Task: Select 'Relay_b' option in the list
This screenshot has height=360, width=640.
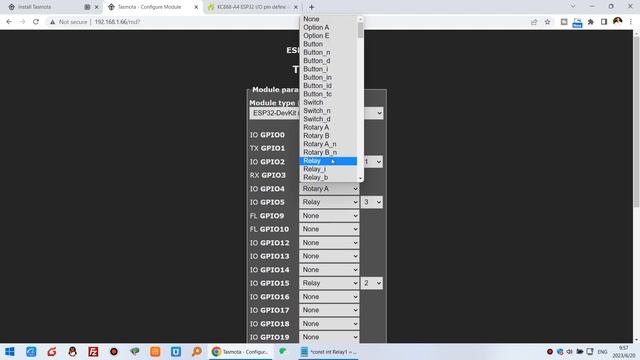Action: pyautogui.click(x=328, y=177)
